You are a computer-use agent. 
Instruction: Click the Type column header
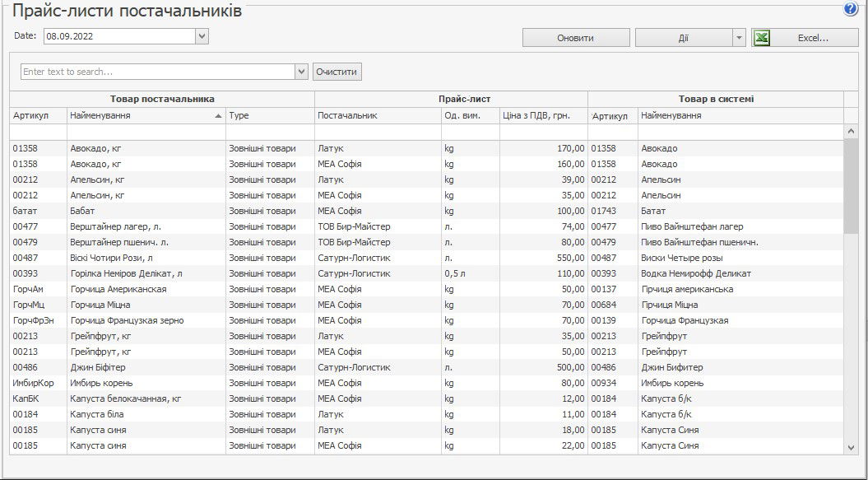click(269, 116)
